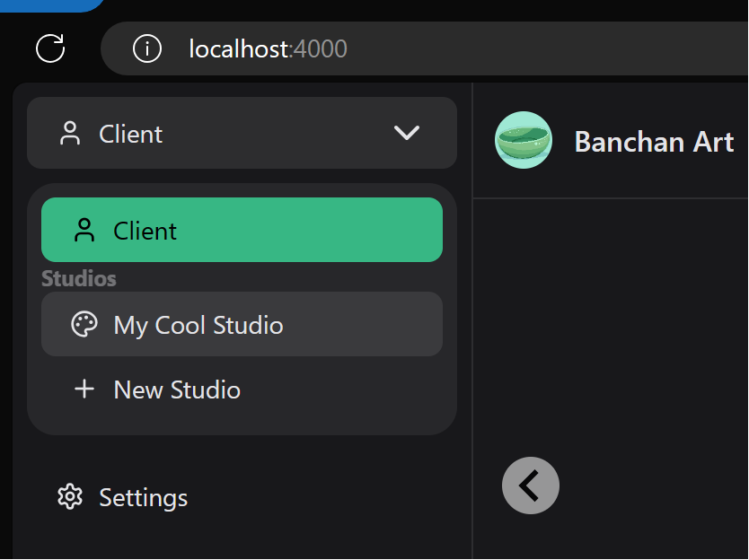Click the person icon in the top Client selector
Viewport: 749px width, 560px height.
click(70, 134)
